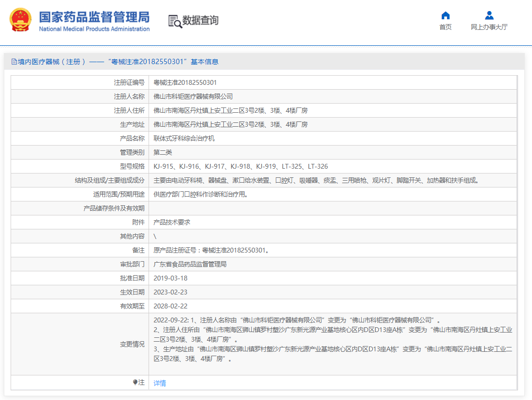Click the online service hall person icon
Image resolution: width=532 pixels, height=400 pixels.
(x=489, y=15)
